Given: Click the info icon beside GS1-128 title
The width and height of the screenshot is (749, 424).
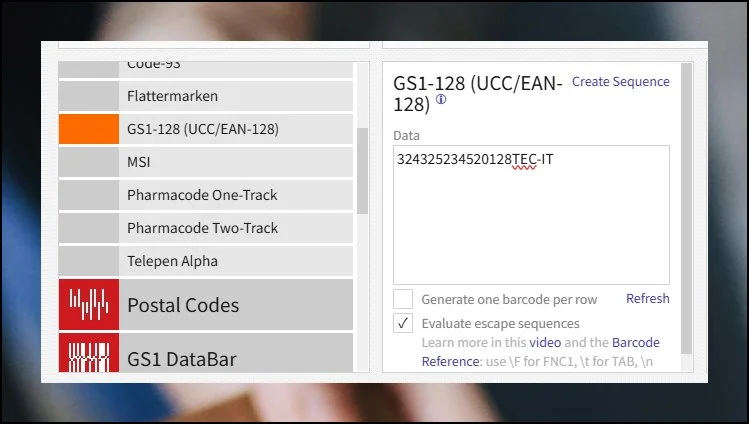Looking at the screenshot, I should click(441, 100).
